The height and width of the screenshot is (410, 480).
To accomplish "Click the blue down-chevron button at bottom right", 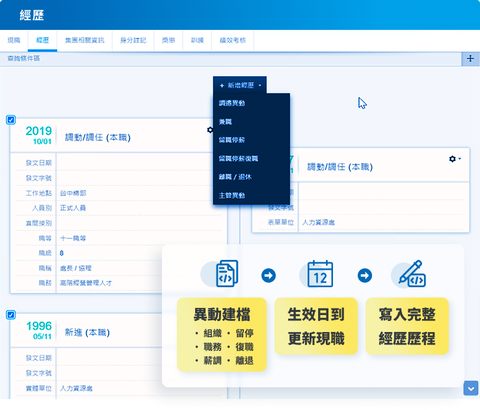I will tap(471, 388).
